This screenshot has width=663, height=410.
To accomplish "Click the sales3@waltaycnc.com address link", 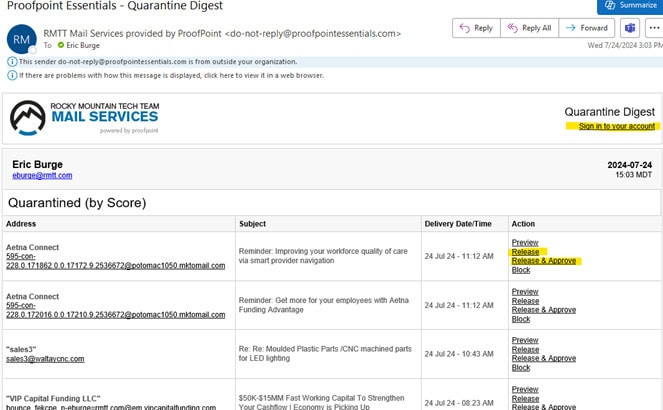I will coord(45,359).
